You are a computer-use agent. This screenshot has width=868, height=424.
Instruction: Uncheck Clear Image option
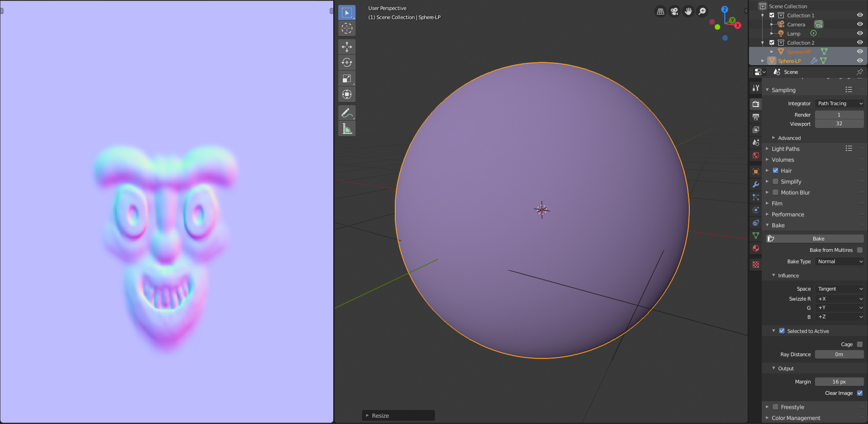(x=860, y=393)
